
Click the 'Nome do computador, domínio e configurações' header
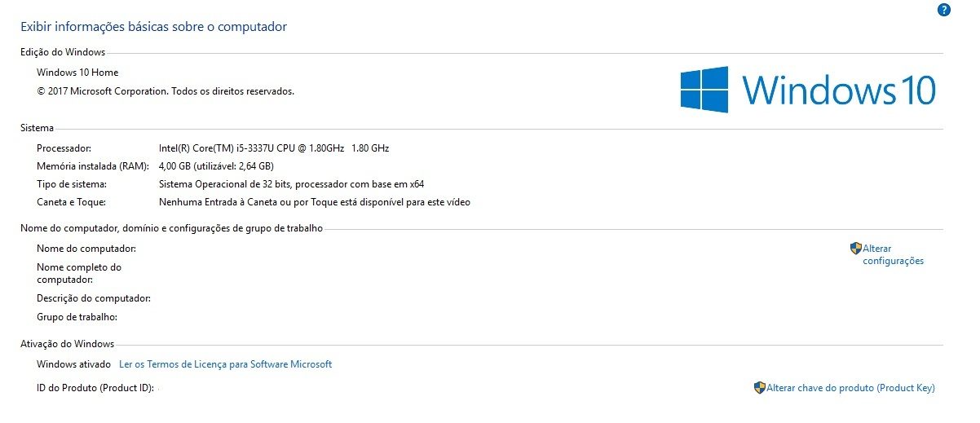pyautogui.click(x=171, y=228)
